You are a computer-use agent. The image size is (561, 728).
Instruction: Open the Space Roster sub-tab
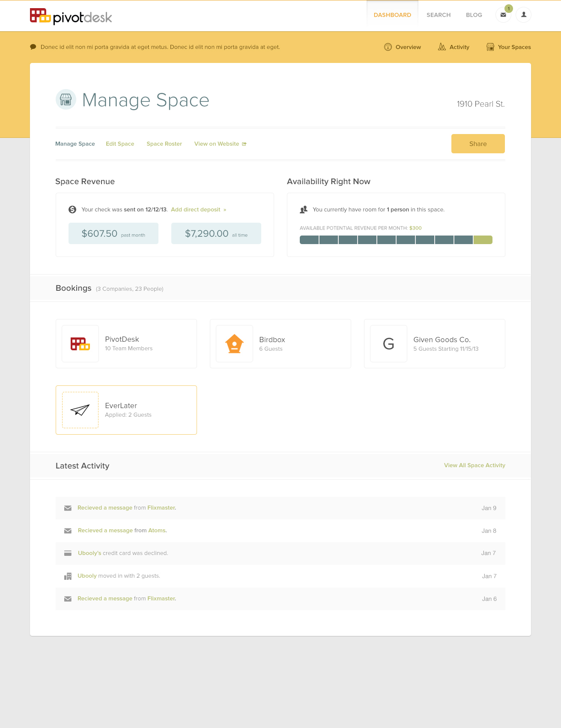pyautogui.click(x=164, y=144)
